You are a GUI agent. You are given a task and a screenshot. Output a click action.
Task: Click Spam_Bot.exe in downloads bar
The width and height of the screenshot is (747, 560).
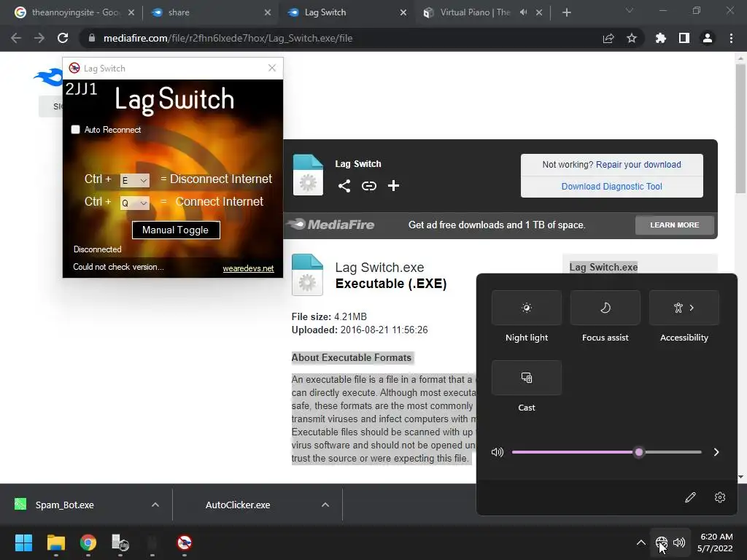tap(64, 505)
